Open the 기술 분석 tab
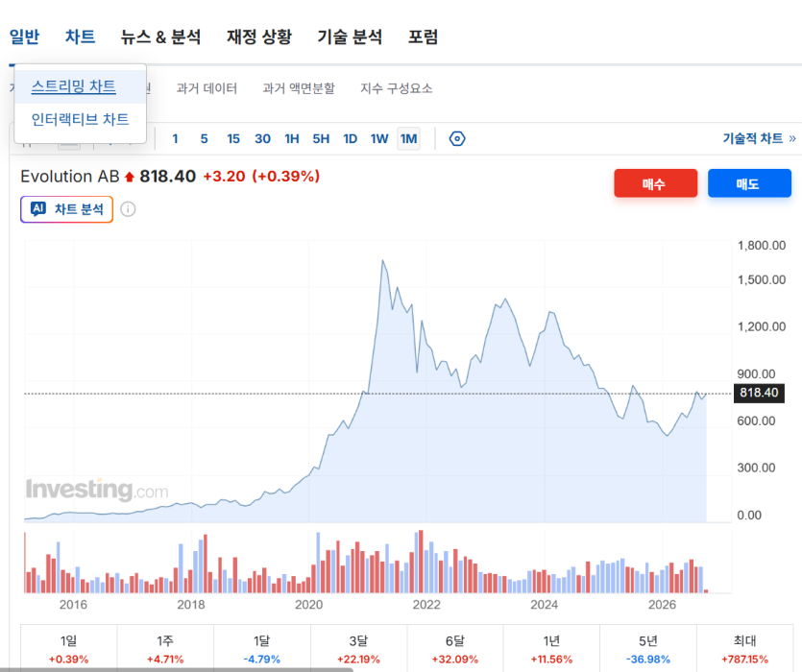The image size is (802, 672). point(350,36)
